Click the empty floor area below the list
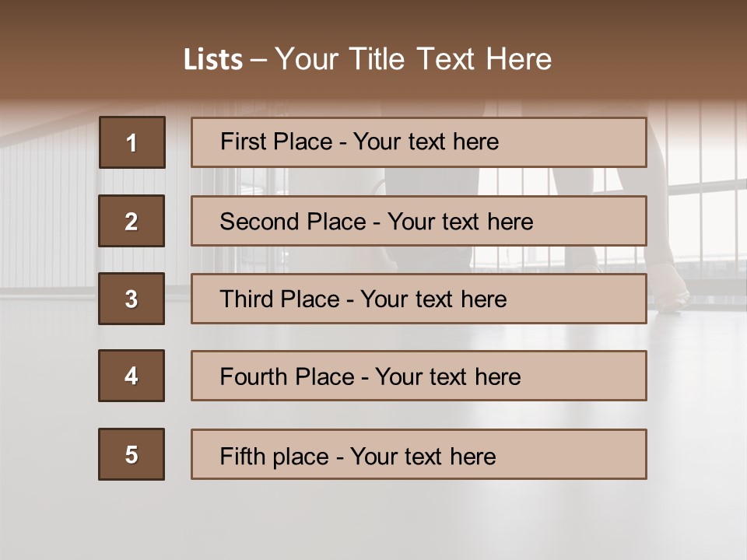 (373, 517)
